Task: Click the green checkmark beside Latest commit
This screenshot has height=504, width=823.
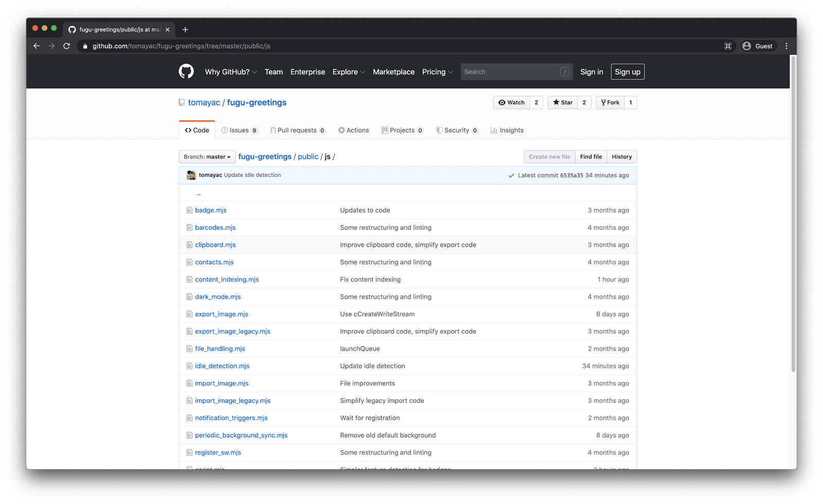Action: coord(511,175)
